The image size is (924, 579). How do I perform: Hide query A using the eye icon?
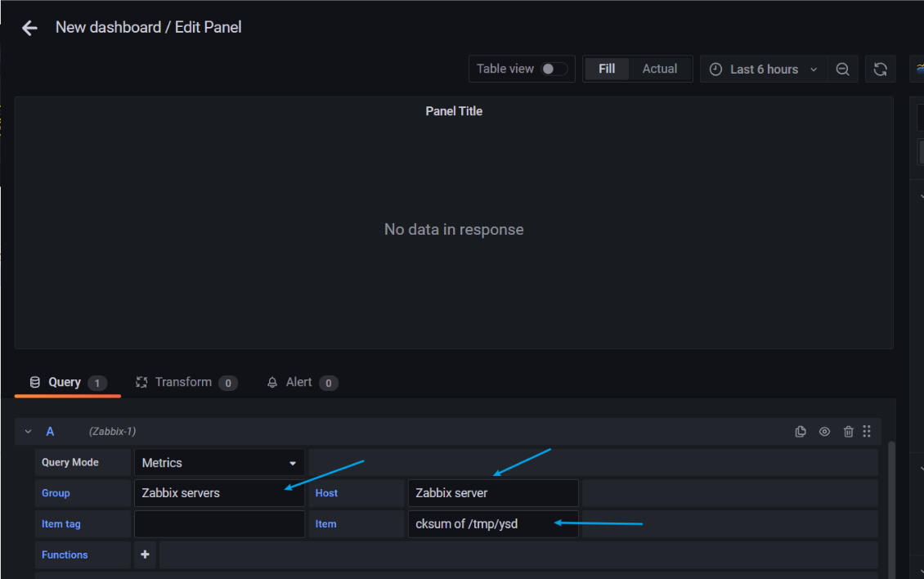coord(824,432)
